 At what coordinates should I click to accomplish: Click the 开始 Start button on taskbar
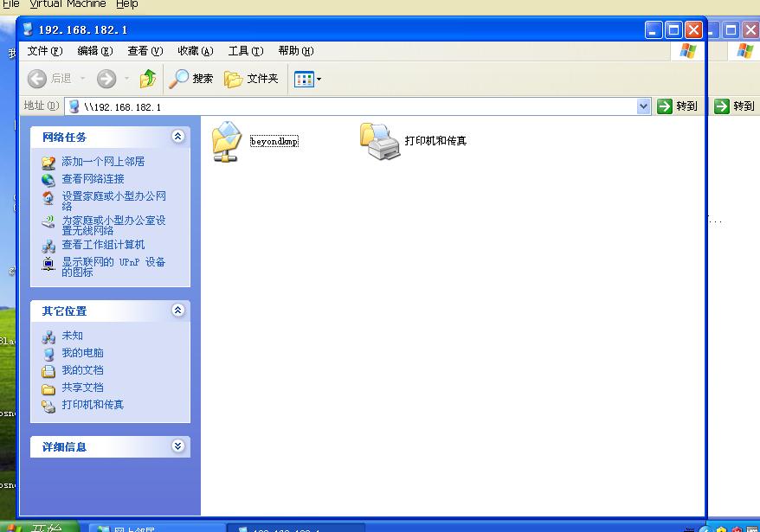tap(39, 527)
